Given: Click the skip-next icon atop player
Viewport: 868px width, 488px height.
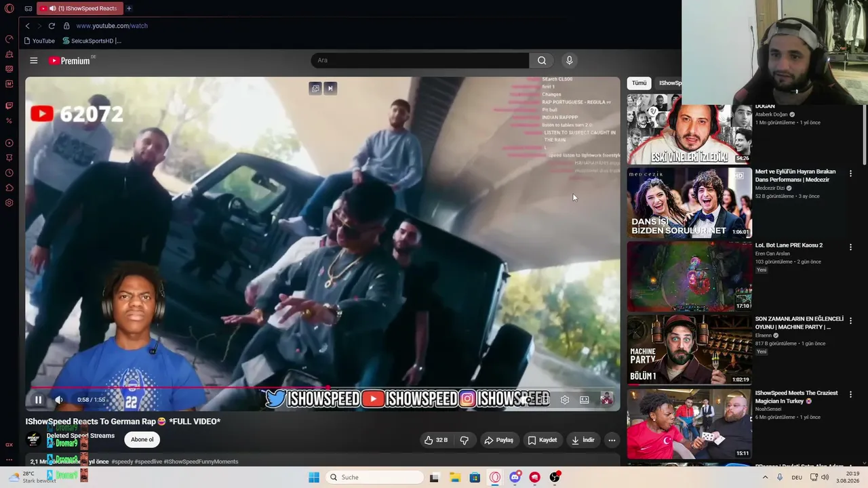Looking at the screenshot, I should coord(330,88).
